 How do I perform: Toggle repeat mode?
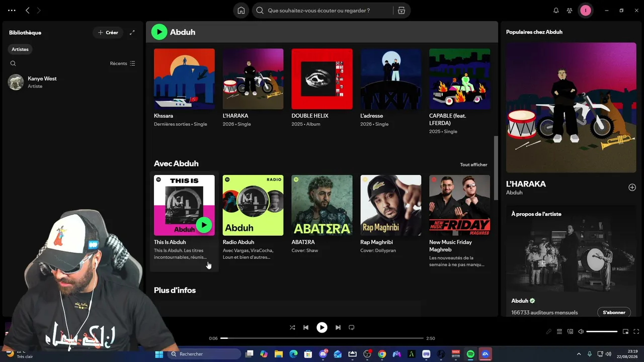tap(352, 327)
